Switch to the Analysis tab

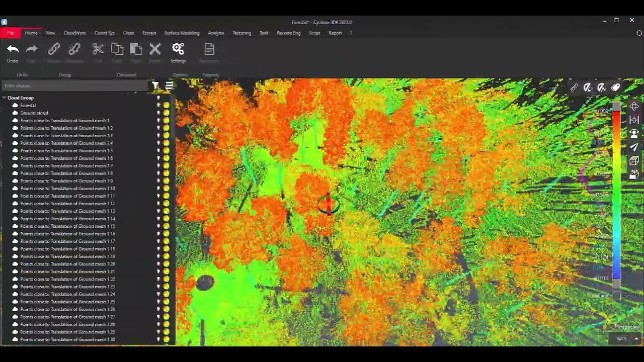tap(216, 33)
